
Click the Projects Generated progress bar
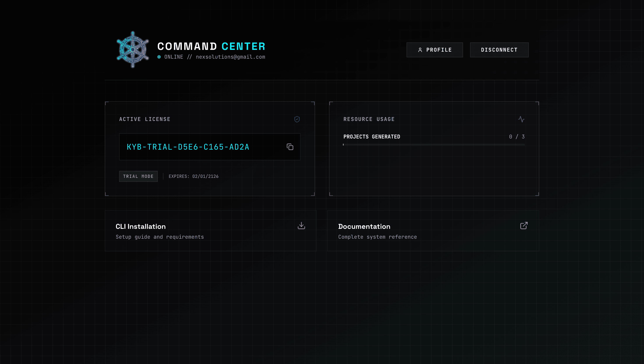(434, 145)
